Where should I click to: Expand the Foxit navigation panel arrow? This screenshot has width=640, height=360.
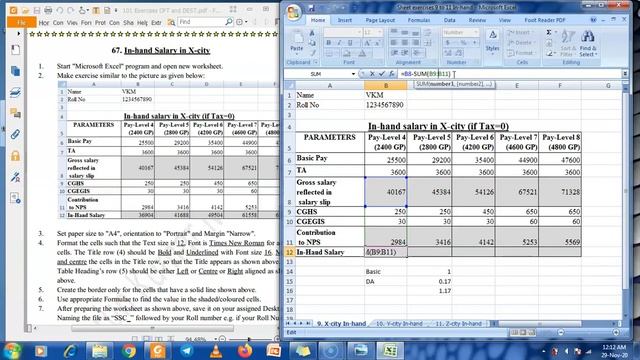click(x=18, y=33)
